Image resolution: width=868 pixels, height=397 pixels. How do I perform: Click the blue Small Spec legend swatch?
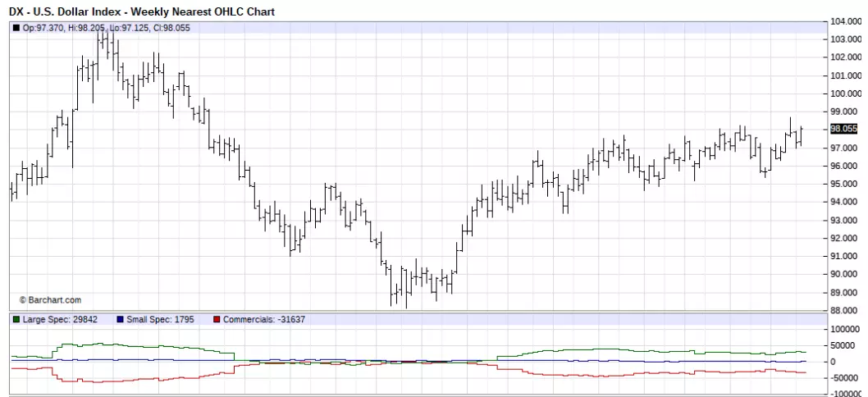pyautogui.click(x=120, y=319)
